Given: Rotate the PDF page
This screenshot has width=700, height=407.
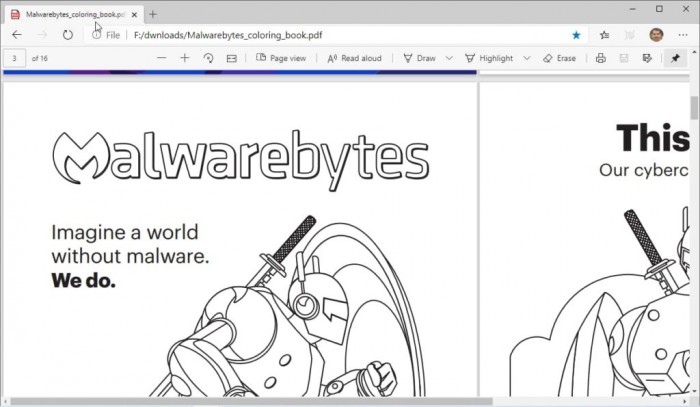Looking at the screenshot, I should click(x=208, y=58).
